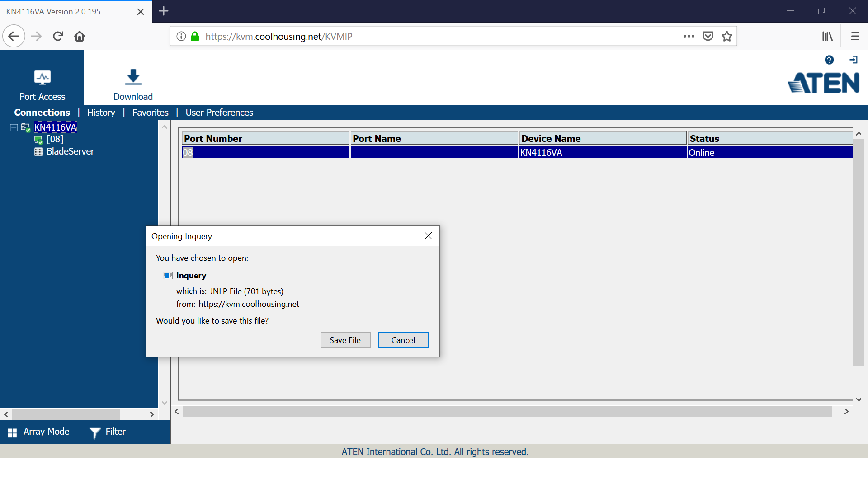Select BladeServer in the tree

[70, 151]
